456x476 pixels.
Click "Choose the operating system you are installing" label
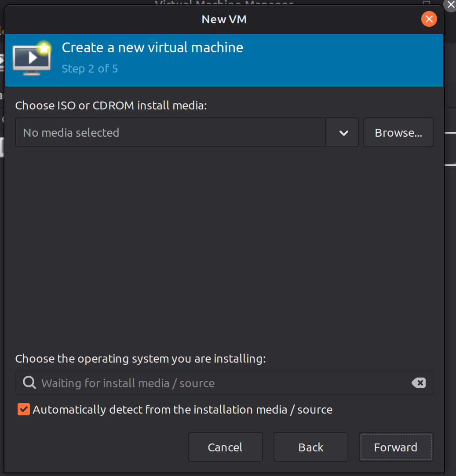point(140,359)
